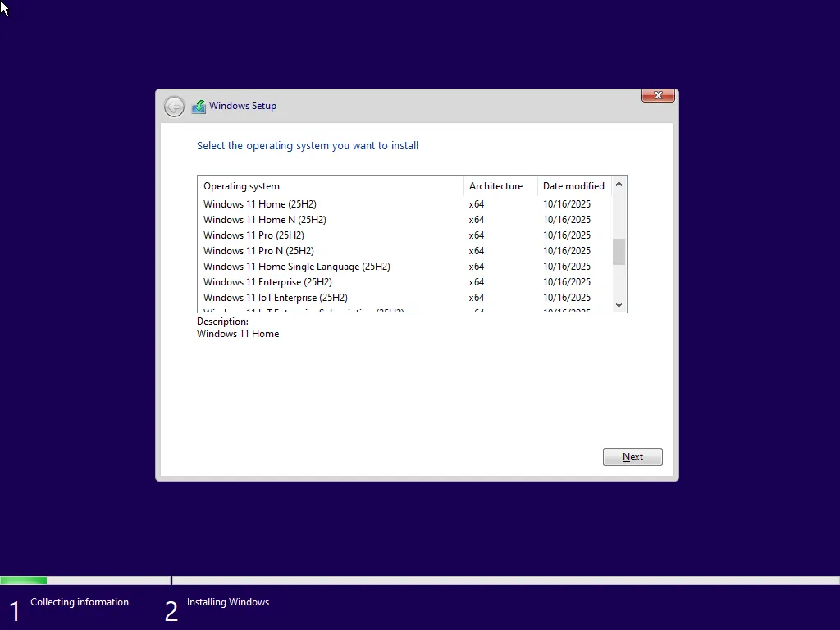Image resolution: width=840 pixels, height=630 pixels.
Task: Select Windows 11 Enterprise (25H2)
Action: (266, 281)
